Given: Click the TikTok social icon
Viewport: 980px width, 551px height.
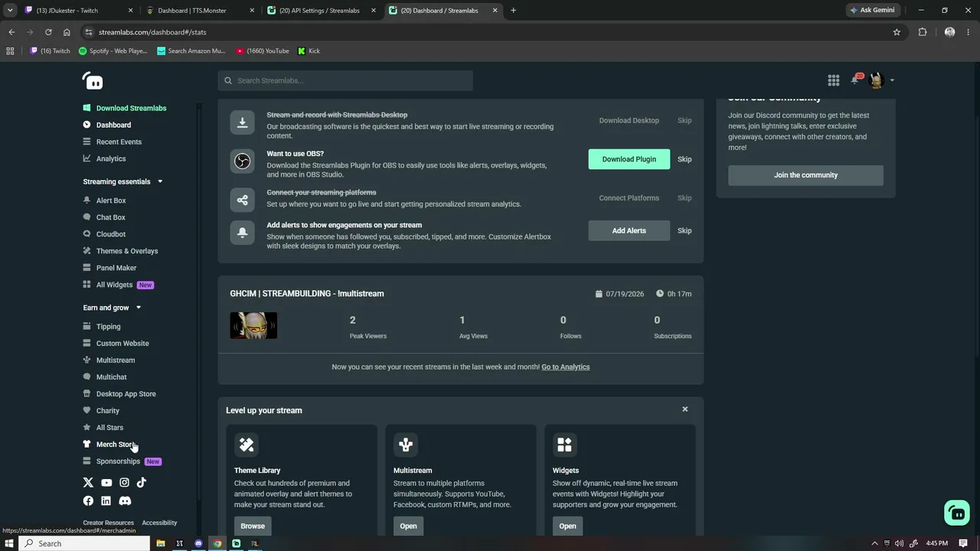Looking at the screenshot, I should pyautogui.click(x=142, y=483).
